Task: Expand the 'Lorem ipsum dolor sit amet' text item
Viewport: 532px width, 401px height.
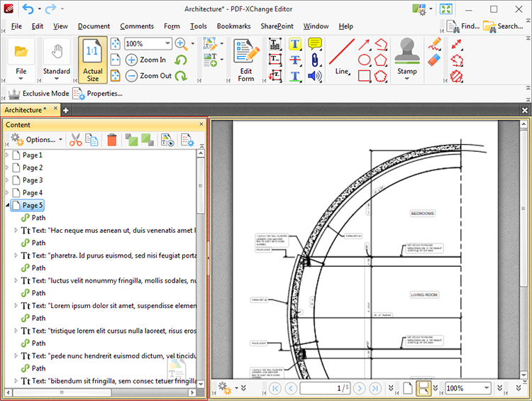Action: click(x=16, y=306)
